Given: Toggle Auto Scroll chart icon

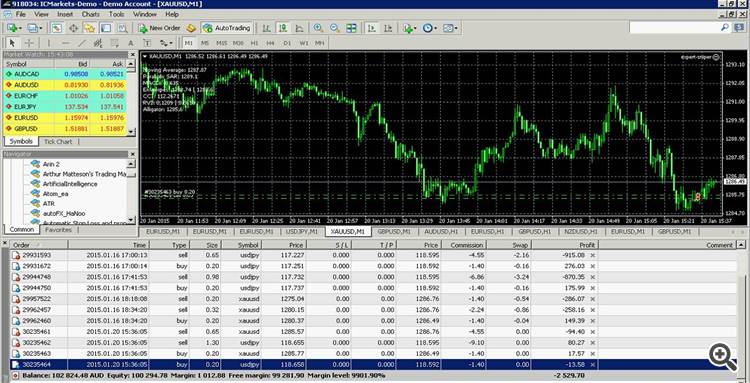Looking at the screenshot, I should [x=371, y=28].
